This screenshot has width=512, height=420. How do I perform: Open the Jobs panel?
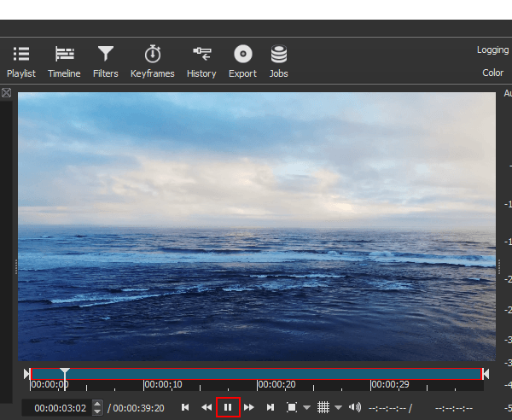[x=278, y=61]
